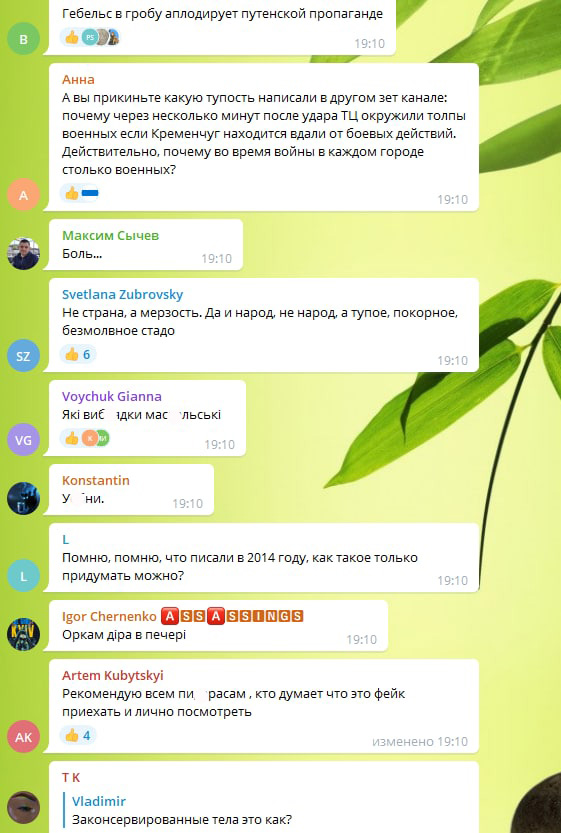Toggle like reaction under Voychuk Gianna's message
The width and height of the screenshot is (561, 833).
pyautogui.click(x=85, y=438)
